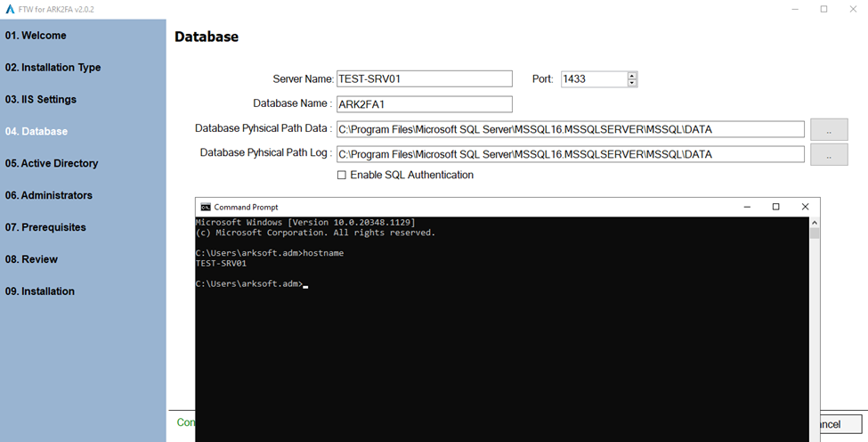Viewport: 868px width, 442px height.
Task: Browse for Database Physical Path Data folder
Action: tap(828, 129)
